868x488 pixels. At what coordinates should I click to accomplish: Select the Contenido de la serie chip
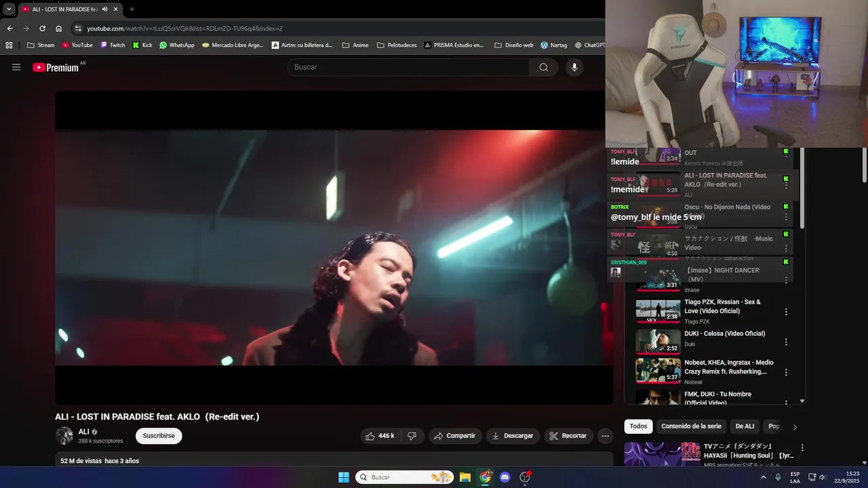[x=691, y=426]
